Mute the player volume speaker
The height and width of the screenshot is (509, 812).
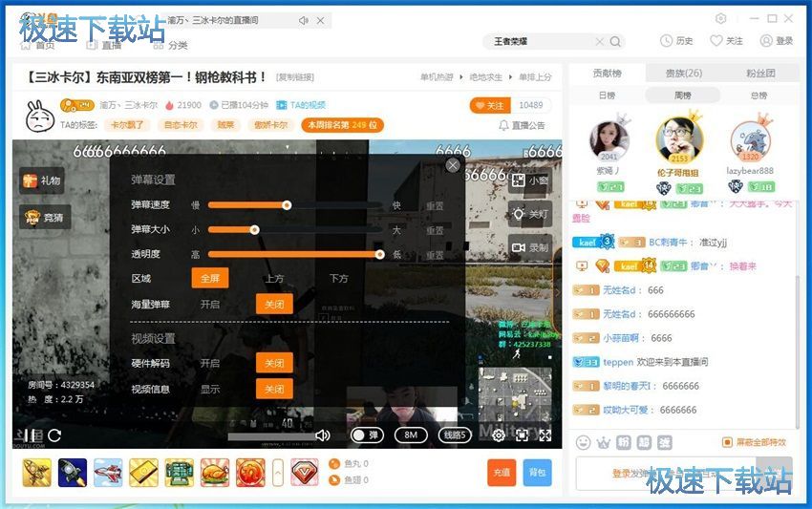(x=323, y=435)
